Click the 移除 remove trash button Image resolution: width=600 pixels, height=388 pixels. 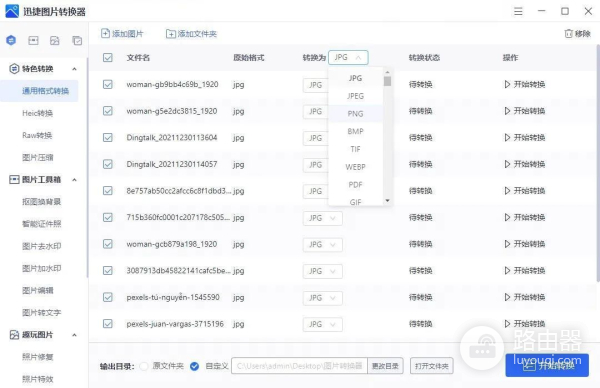[577, 34]
